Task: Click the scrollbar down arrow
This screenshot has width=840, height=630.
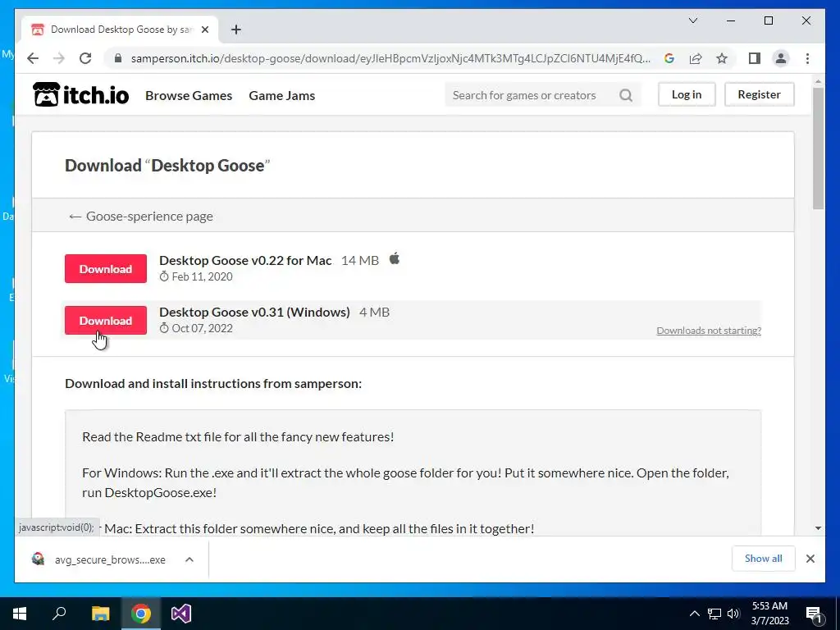Action: coord(818,528)
